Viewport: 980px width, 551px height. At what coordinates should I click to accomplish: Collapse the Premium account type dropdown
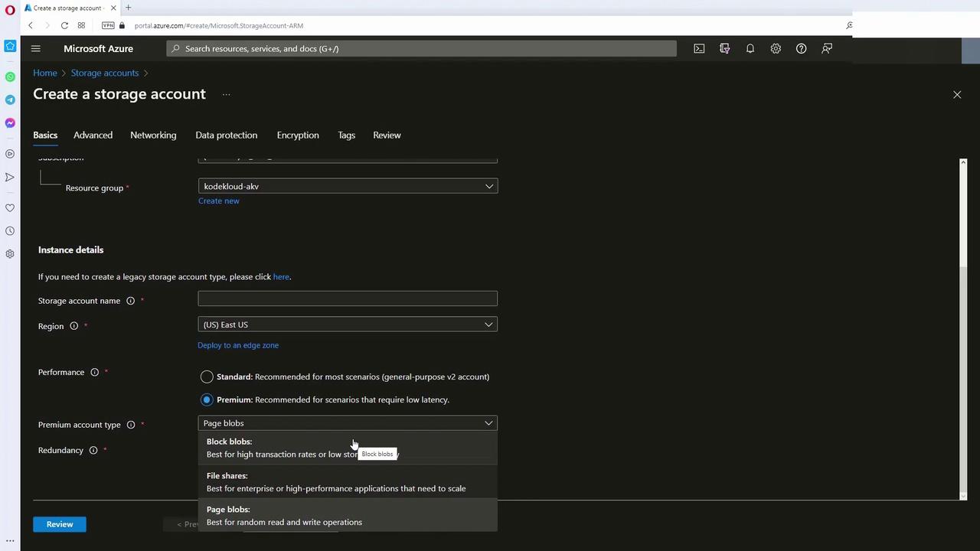pyautogui.click(x=348, y=423)
